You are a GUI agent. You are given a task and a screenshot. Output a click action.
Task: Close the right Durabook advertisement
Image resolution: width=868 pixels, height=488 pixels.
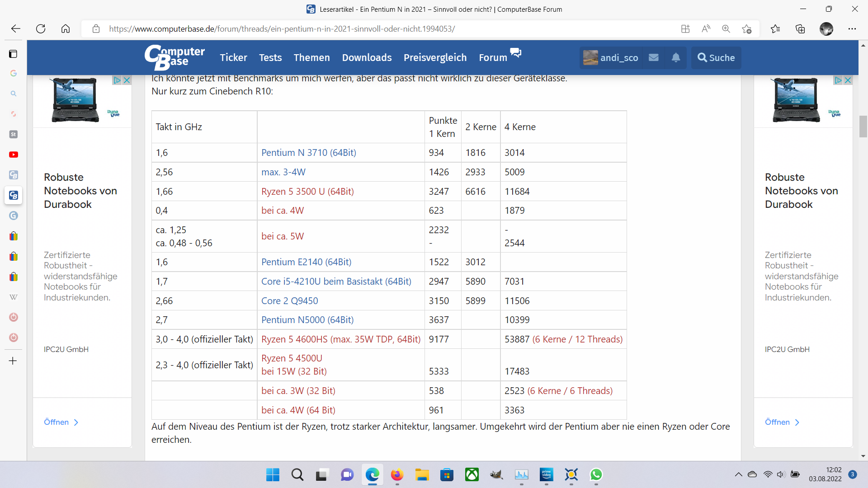point(848,80)
